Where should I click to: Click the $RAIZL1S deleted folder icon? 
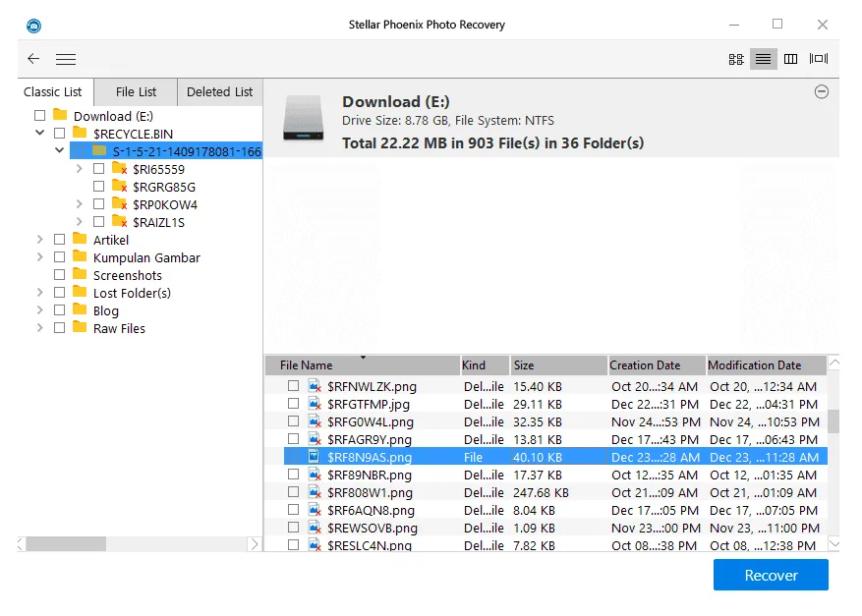pos(119,221)
